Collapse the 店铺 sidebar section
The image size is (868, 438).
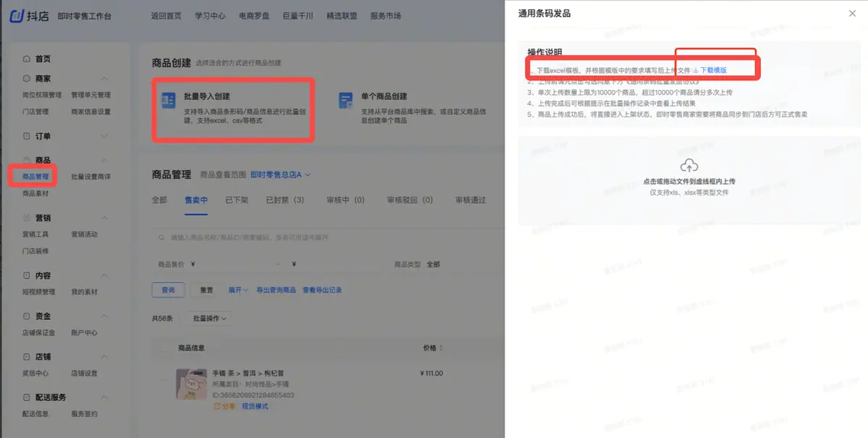(x=104, y=357)
